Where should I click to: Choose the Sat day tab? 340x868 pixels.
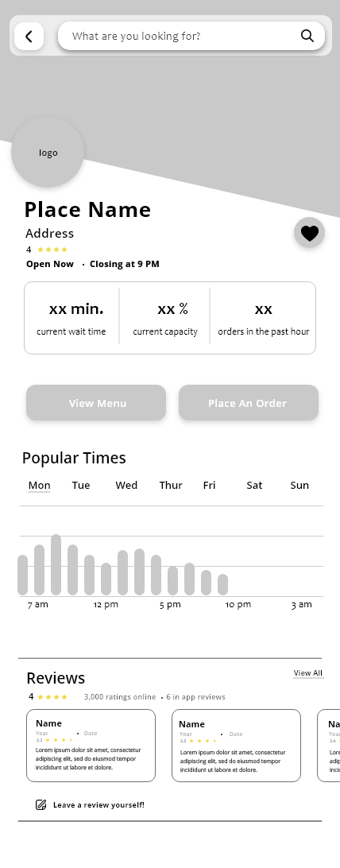coord(254,485)
